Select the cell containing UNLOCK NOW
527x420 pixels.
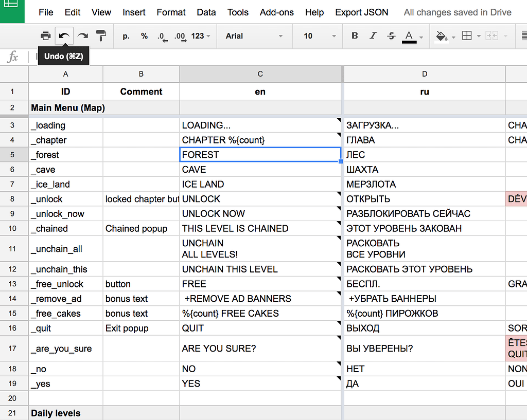tap(260, 214)
